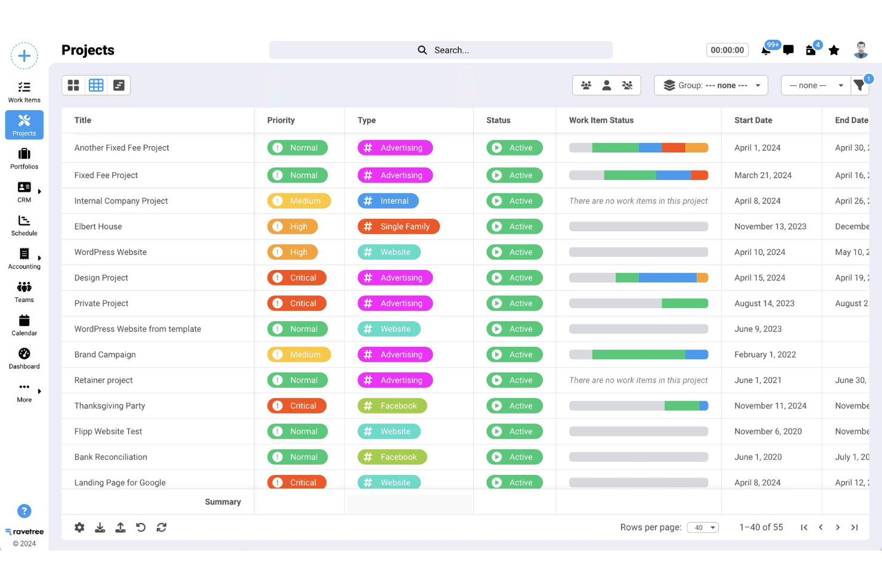Viewport: 882px width, 588px height.
Task: Sort by Work Item Status column header
Action: pyautogui.click(x=601, y=120)
